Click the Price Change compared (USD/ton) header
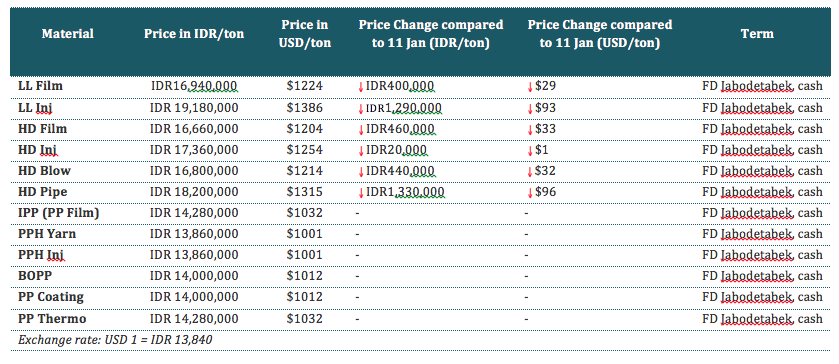Viewport: 839px width, 364px height. [599, 34]
